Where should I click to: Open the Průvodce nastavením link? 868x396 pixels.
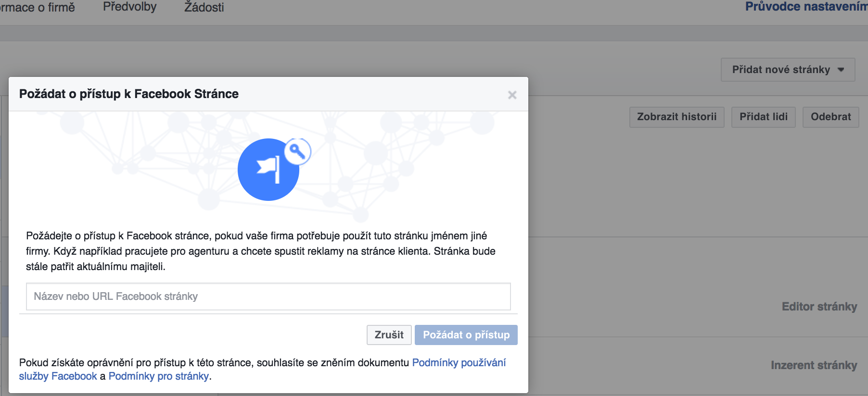click(806, 7)
